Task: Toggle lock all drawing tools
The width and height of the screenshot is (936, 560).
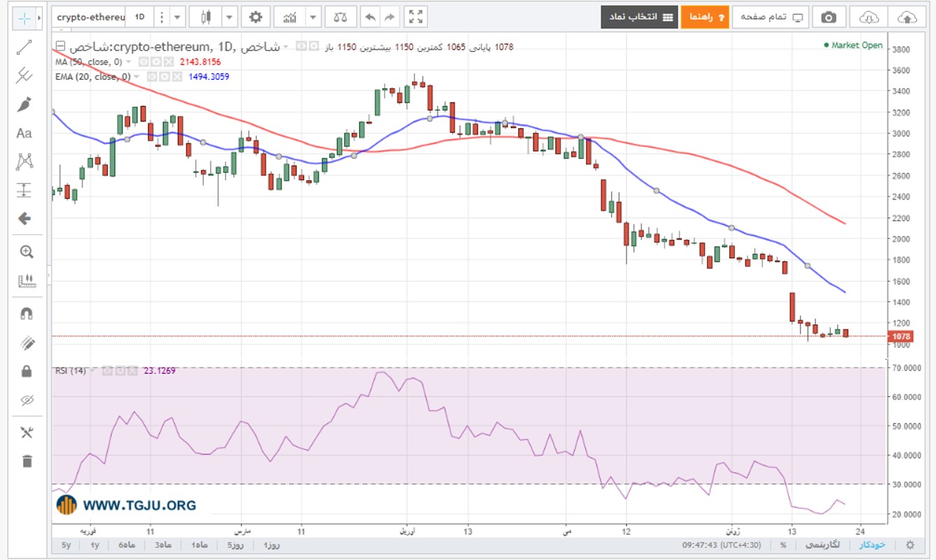Action: coord(27,371)
